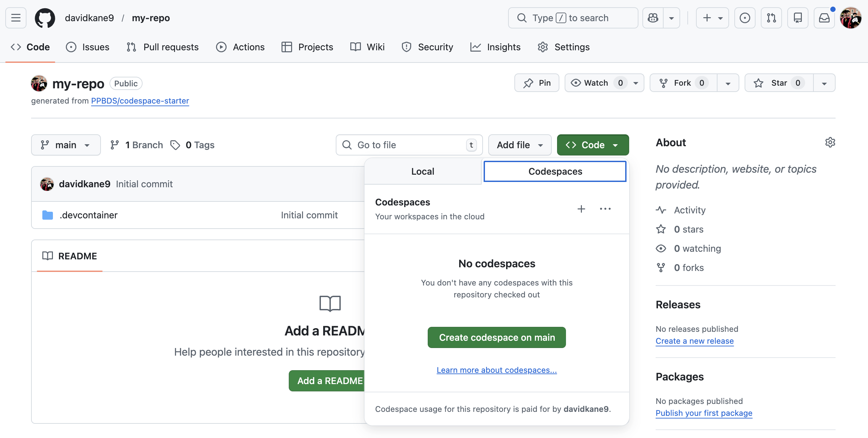Click Create codespace on main button

[496, 337]
